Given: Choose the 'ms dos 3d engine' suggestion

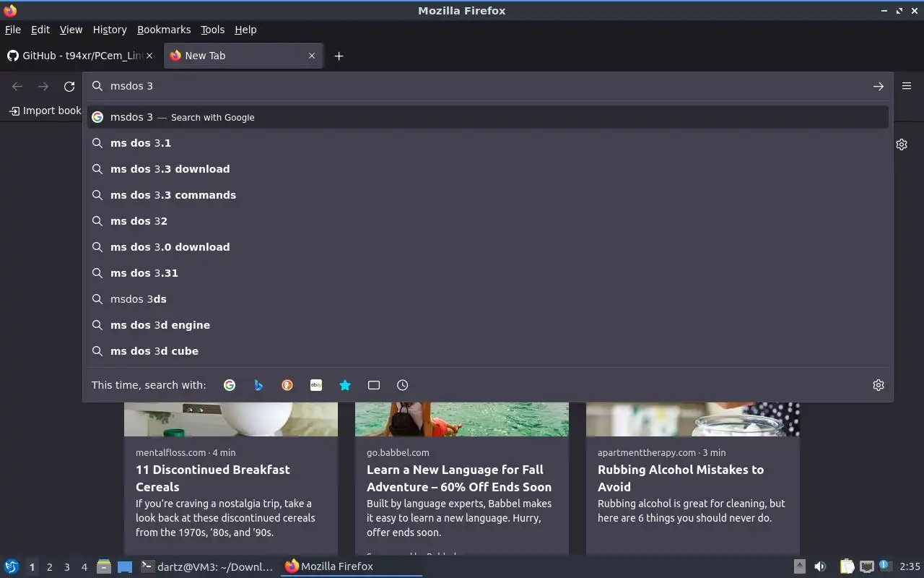Looking at the screenshot, I should pos(488,325).
